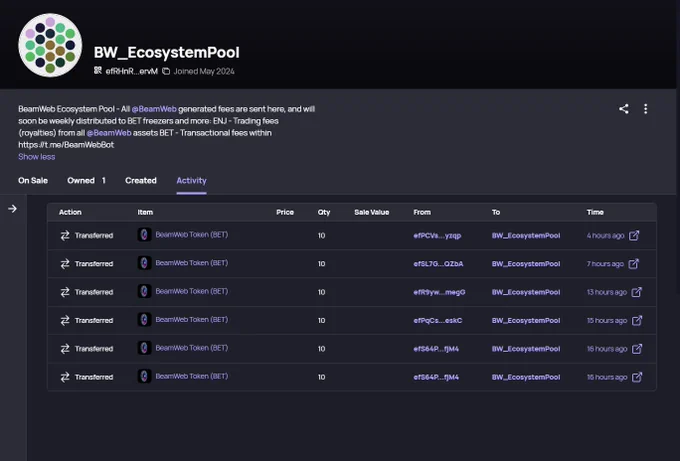Screen dimensions: 680x461
Task: Open external link for 7 hours ago row
Action: (x=634, y=264)
